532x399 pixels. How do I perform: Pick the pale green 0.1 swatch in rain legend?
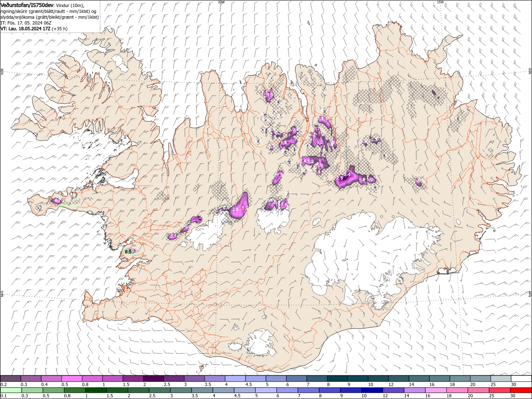coord(10,390)
